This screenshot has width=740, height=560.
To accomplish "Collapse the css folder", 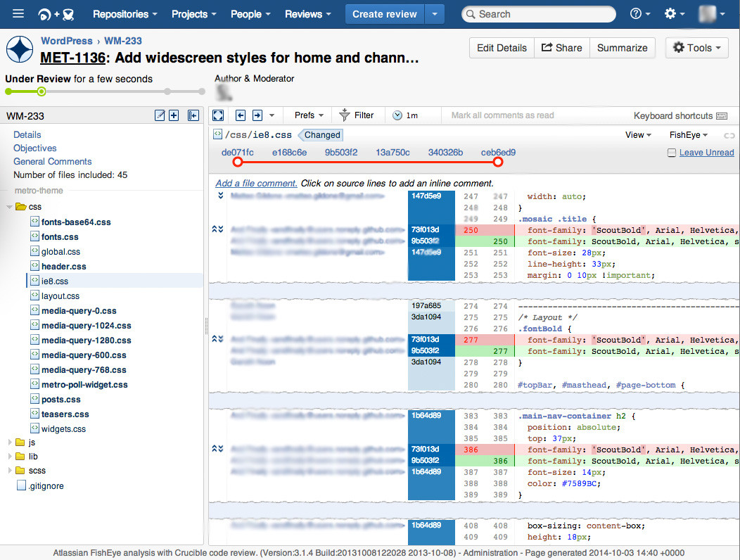I will [x=9, y=207].
